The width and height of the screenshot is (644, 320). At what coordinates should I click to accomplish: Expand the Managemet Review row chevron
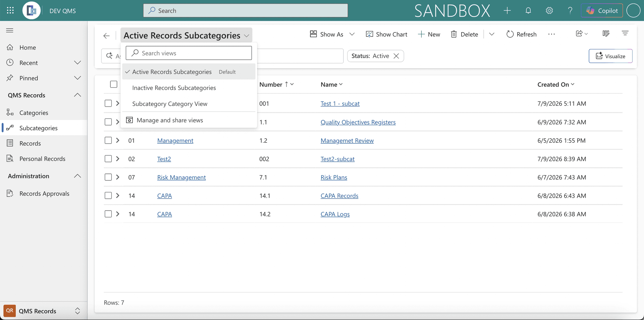[x=118, y=140]
